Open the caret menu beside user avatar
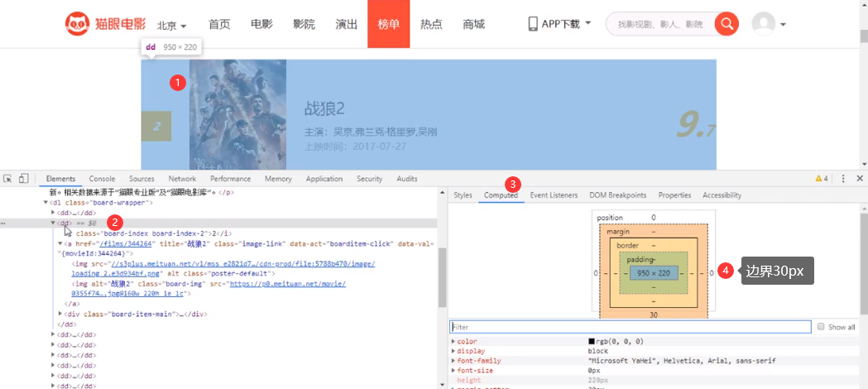The height and width of the screenshot is (389, 868). click(x=784, y=25)
